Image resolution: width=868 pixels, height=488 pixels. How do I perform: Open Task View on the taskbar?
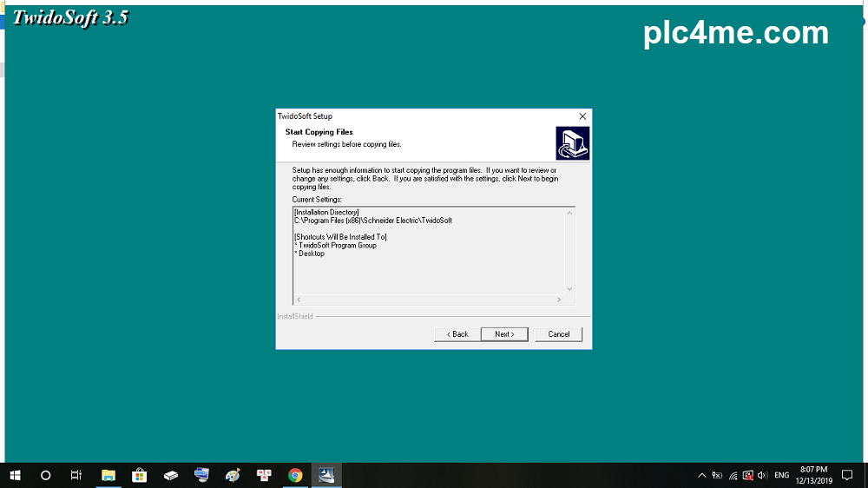point(76,475)
